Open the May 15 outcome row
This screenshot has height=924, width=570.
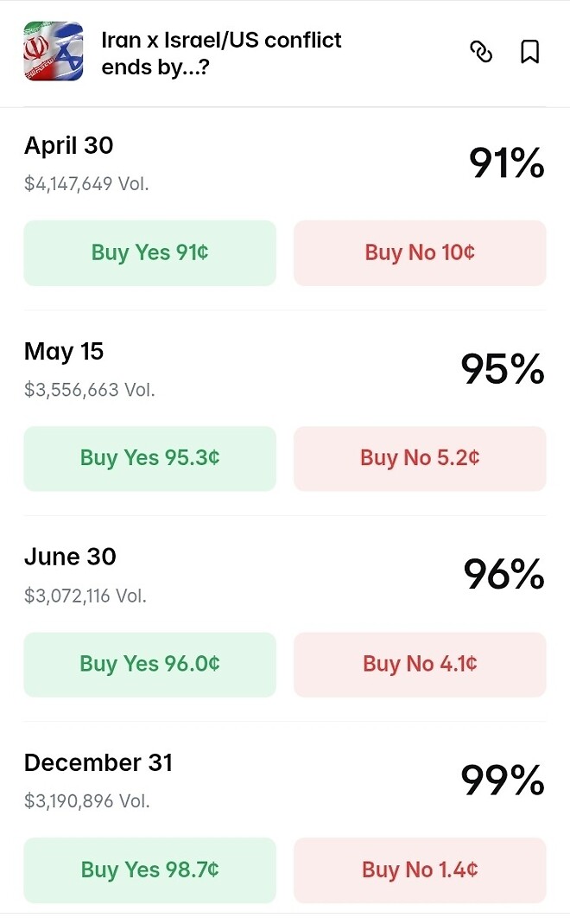[64, 351]
